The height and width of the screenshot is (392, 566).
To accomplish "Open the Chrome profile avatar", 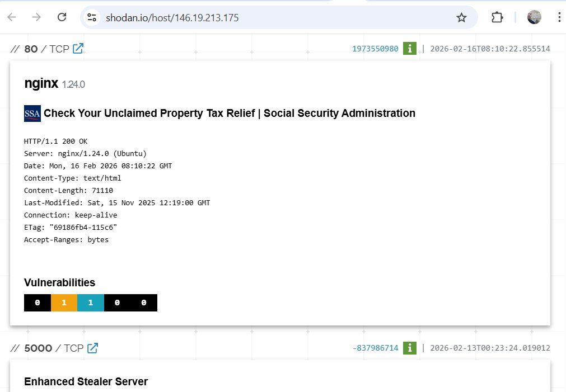I will (x=534, y=17).
